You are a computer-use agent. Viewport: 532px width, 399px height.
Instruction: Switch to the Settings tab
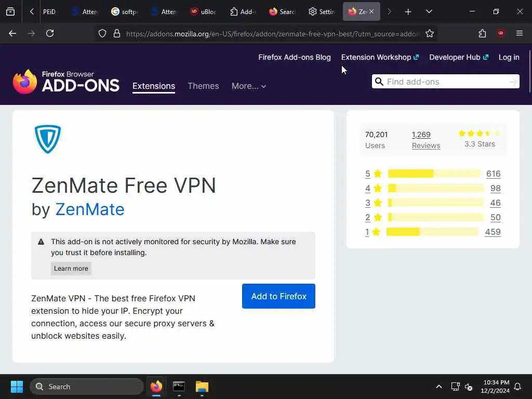tap(321, 11)
